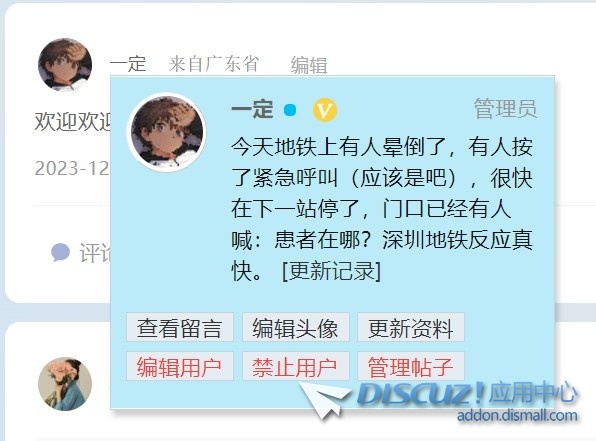
Task: Open 查看留言 to view messages
Action: (x=180, y=327)
